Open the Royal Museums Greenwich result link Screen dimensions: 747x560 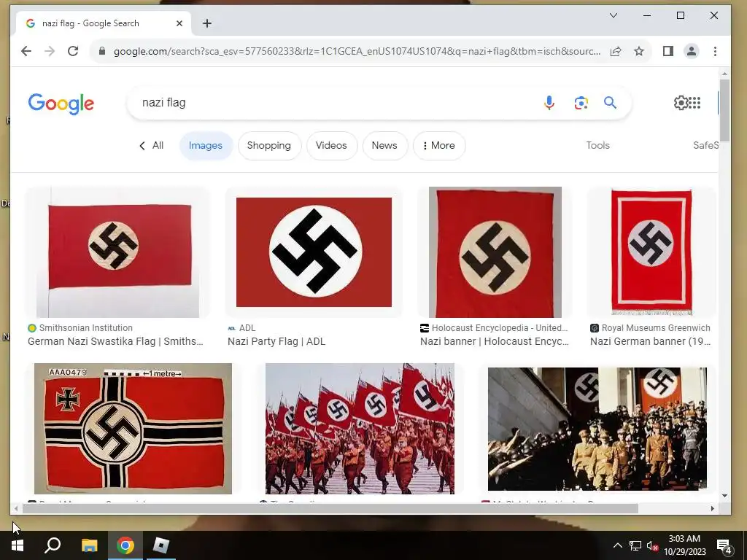click(650, 341)
